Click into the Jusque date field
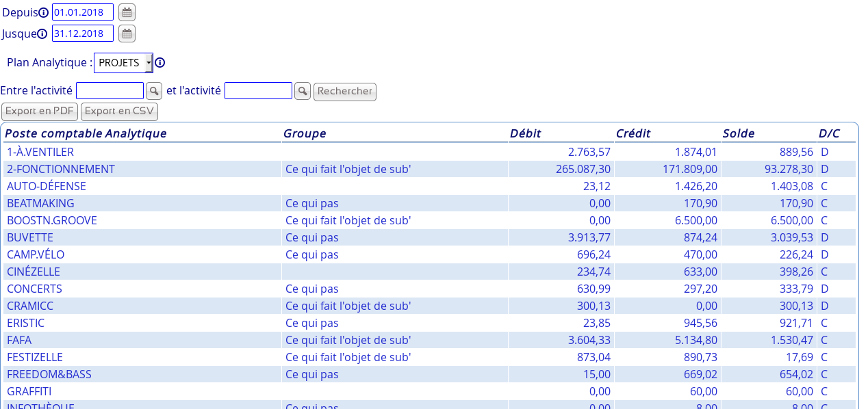The width and height of the screenshot is (868, 409). coord(82,34)
